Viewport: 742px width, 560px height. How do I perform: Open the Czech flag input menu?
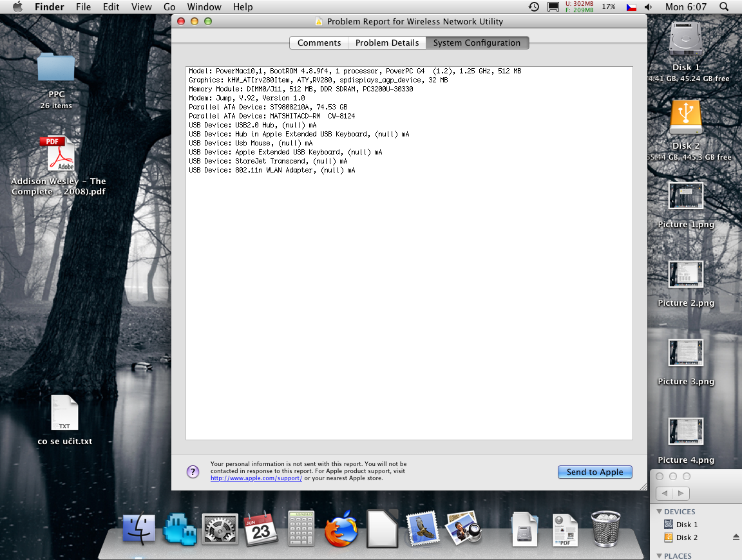tap(631, 7)
